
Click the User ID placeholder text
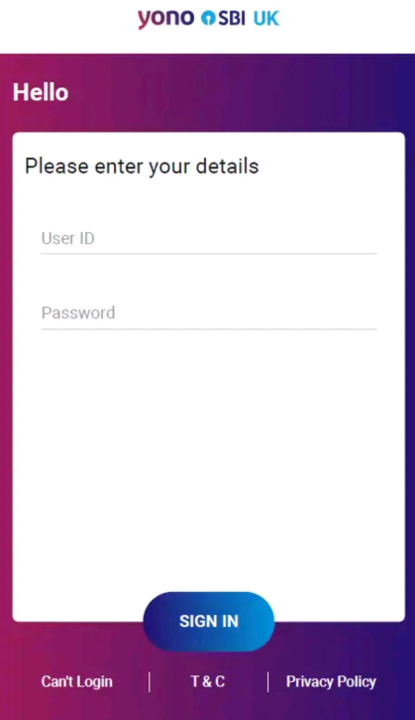[68, 238]
